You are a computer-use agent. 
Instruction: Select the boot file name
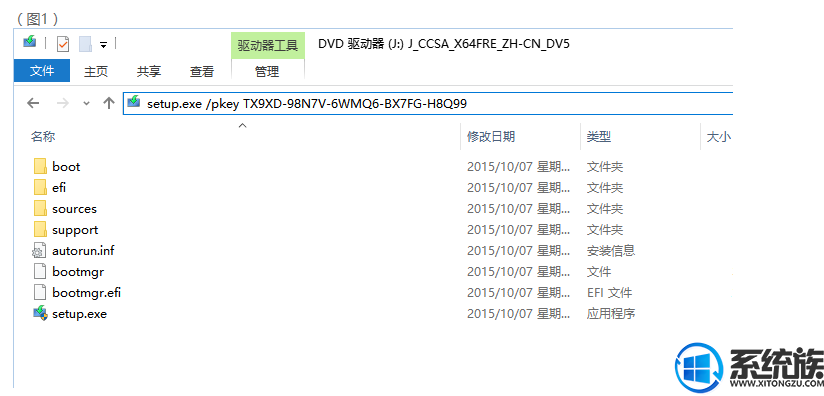click(66, 167)
